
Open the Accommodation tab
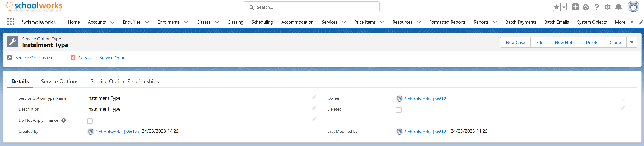tap(297, 22)
